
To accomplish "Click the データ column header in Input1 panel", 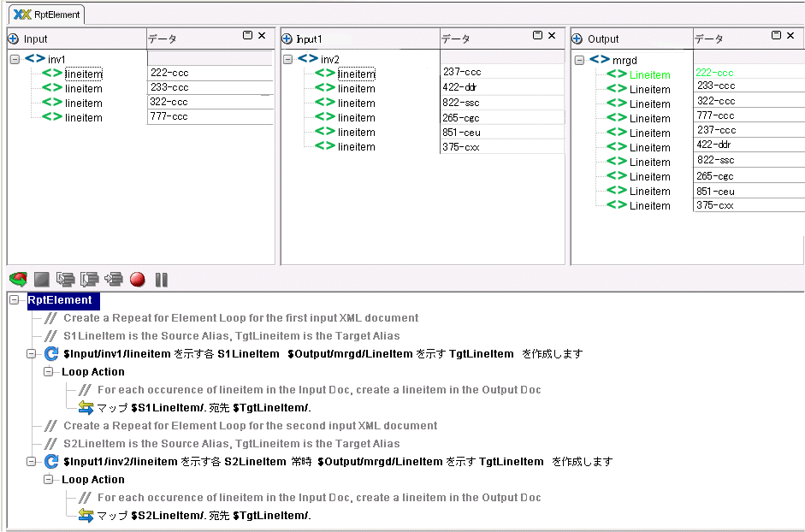I will click(455, 39).
